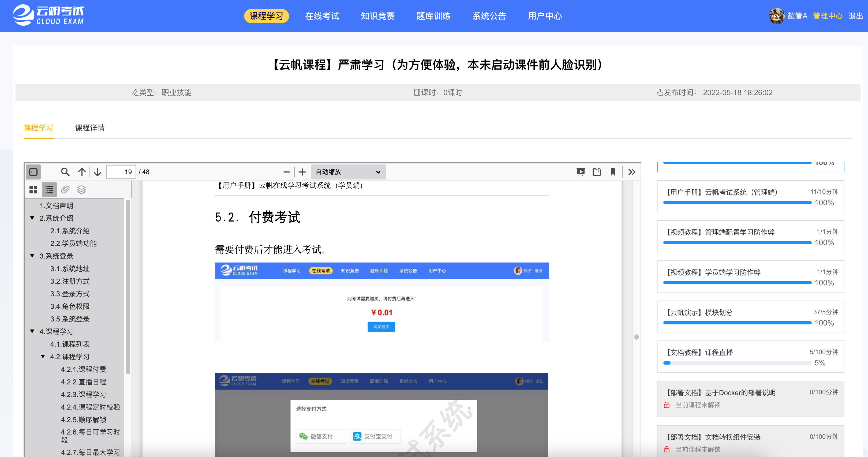Open the PDF find search icon
868x457 pixels.
[x=65, y=172]
